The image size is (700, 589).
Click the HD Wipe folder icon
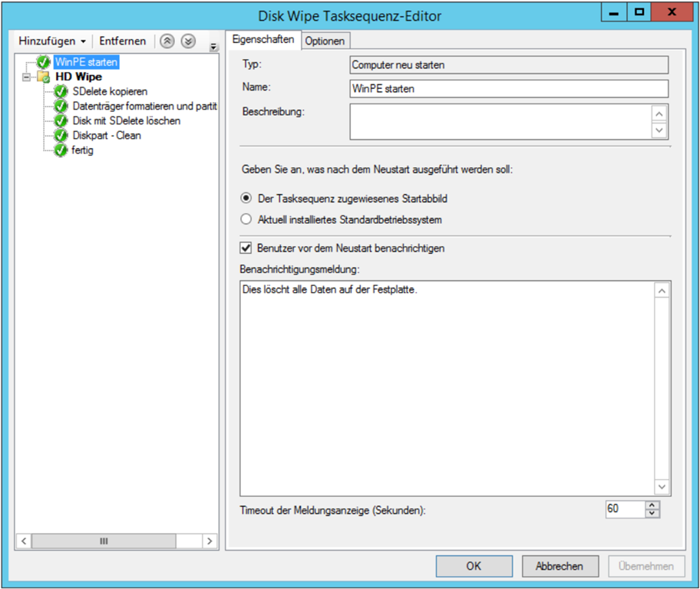pos(44,77)
